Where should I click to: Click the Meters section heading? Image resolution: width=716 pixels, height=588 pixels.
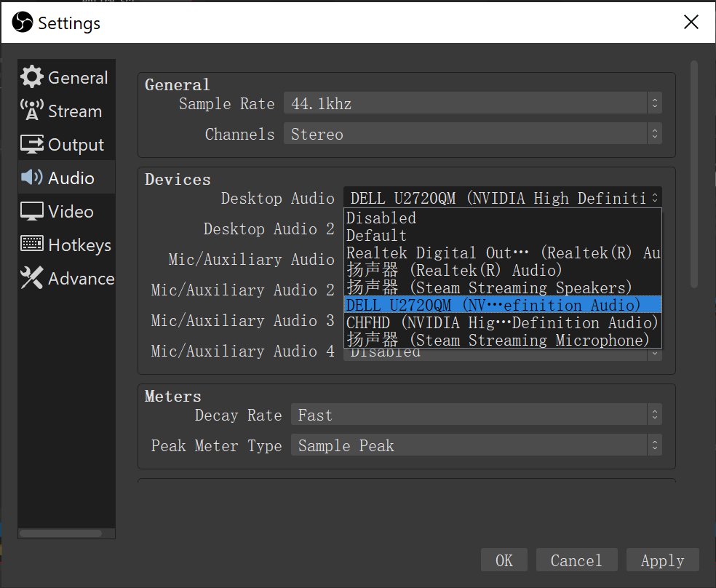pos(172,397)
